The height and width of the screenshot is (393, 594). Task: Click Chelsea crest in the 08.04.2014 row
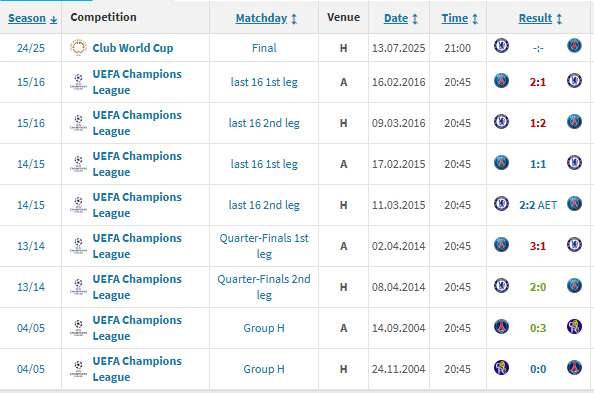pyautogui.click(x=501, y=285)
